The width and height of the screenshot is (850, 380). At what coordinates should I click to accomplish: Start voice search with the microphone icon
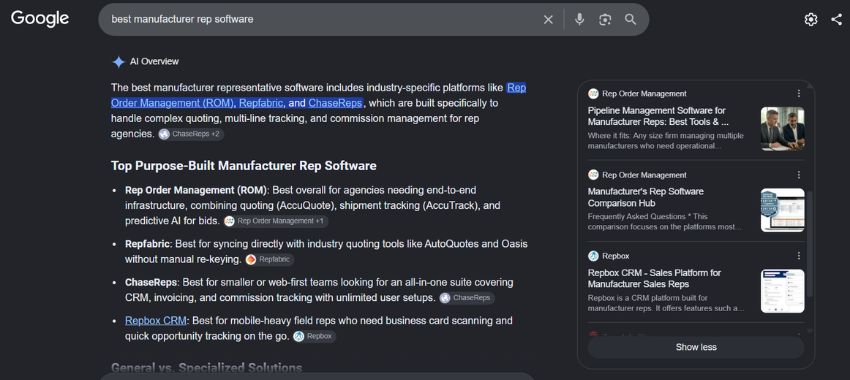click(579, 20)
